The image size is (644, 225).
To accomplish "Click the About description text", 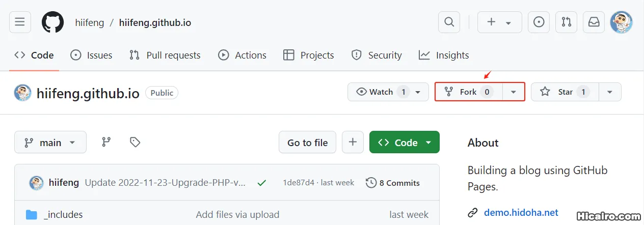I will pos(538,178).
